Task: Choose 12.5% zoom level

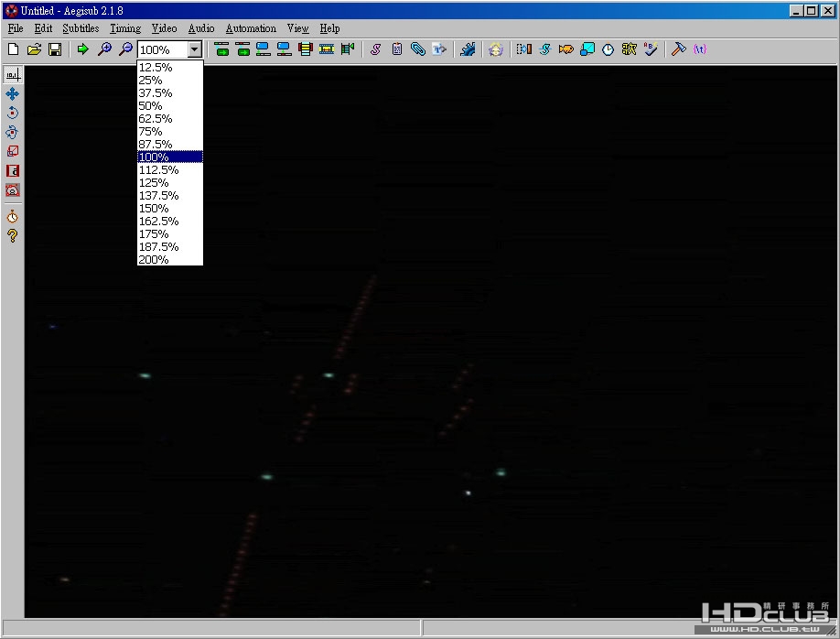Action: click(x=170, y=68)
